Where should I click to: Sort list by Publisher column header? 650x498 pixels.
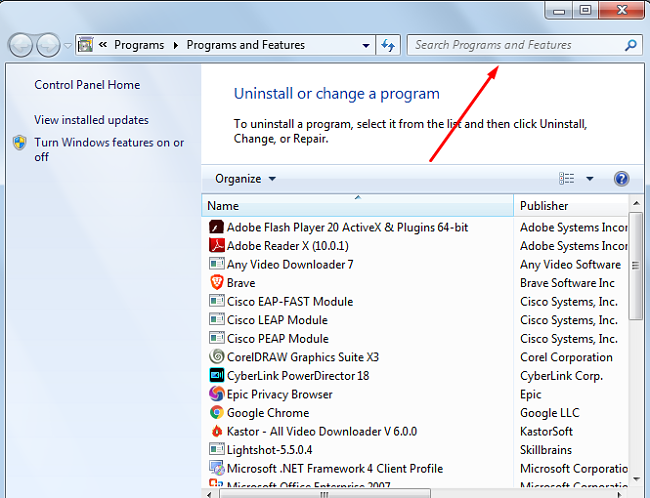click(x=571, y=205)
